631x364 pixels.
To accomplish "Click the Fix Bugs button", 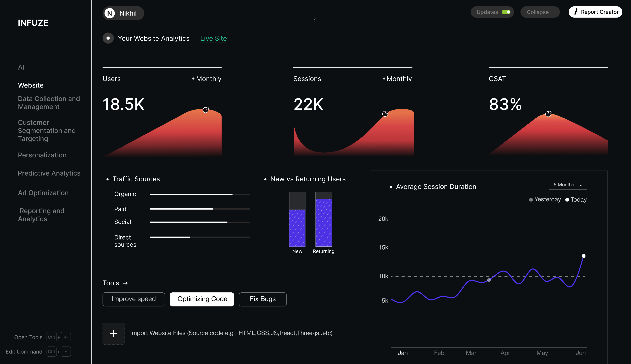I will click(x=263, y=299).
